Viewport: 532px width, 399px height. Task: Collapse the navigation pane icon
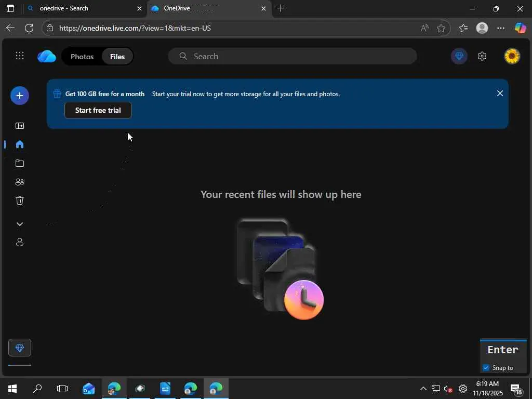pyautogui.click(x=20, y=126)
